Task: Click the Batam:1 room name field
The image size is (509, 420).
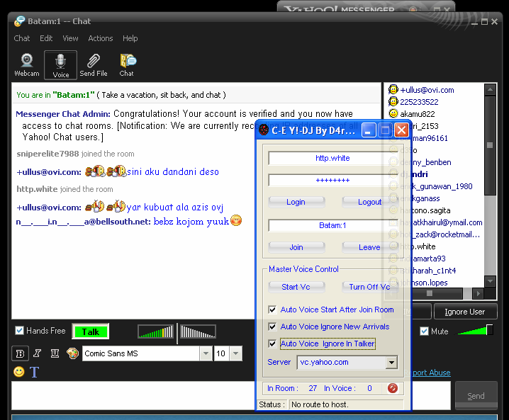Action: pos(332,225)
